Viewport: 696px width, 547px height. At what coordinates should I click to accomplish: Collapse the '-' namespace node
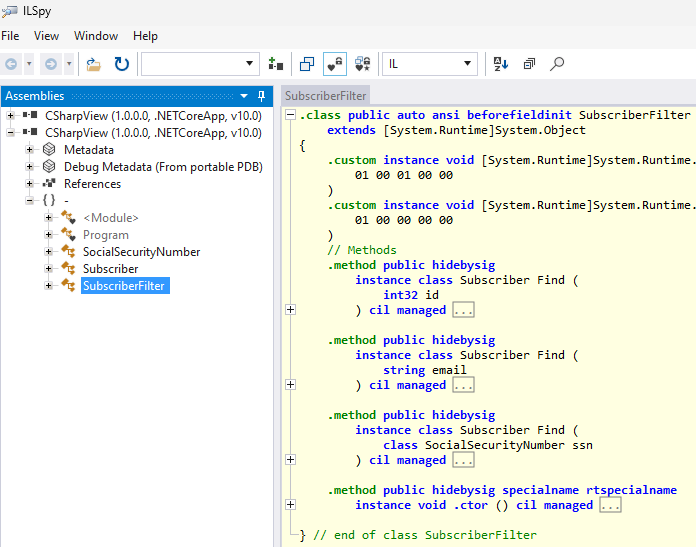(30, 201)
